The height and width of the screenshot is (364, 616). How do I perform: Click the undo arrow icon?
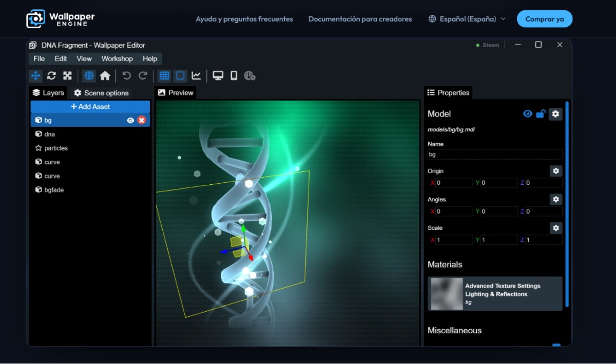[x=127, y=76]
